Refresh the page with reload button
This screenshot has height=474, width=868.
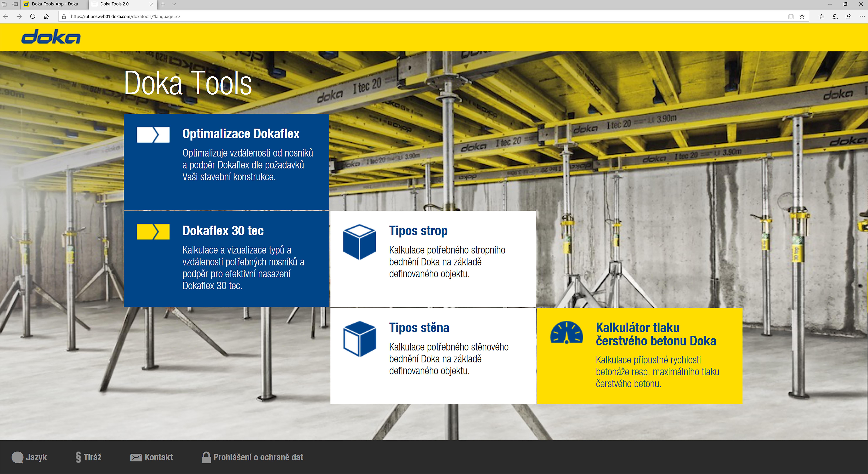32,16
